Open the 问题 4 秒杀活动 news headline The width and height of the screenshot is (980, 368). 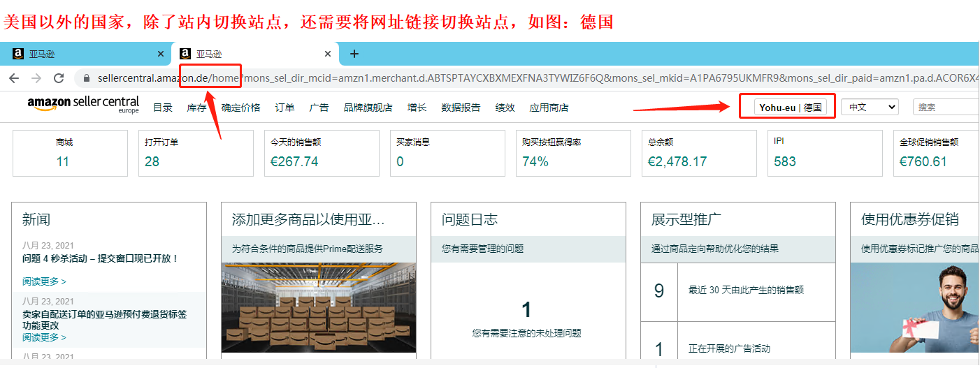coord(100,258)
